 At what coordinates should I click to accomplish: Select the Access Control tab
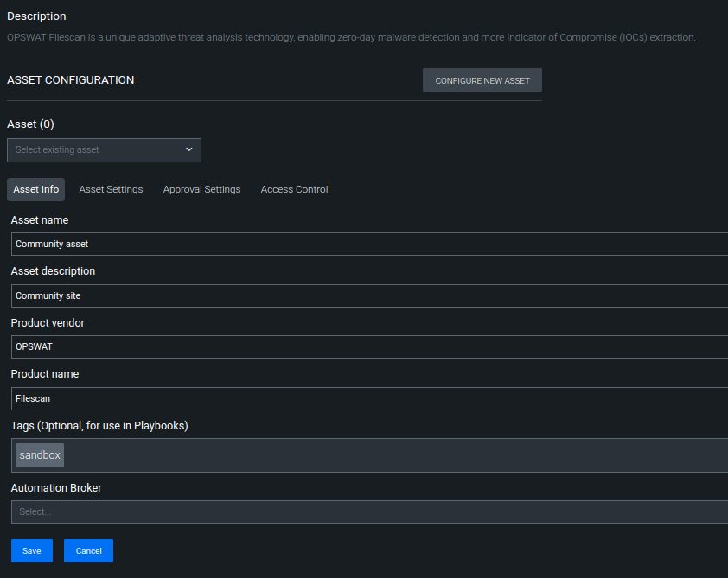coord(294,189)
